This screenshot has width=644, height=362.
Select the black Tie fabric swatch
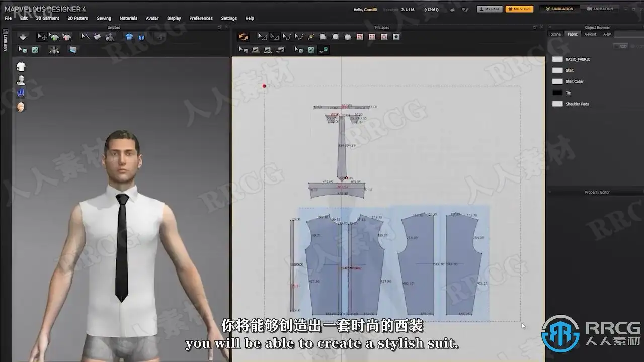point(557,93)
